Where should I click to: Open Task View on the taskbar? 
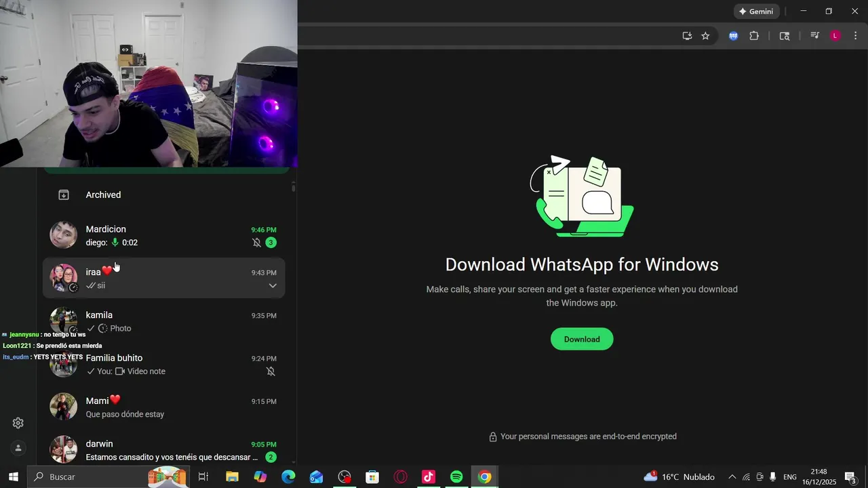(x=203, y=477)
